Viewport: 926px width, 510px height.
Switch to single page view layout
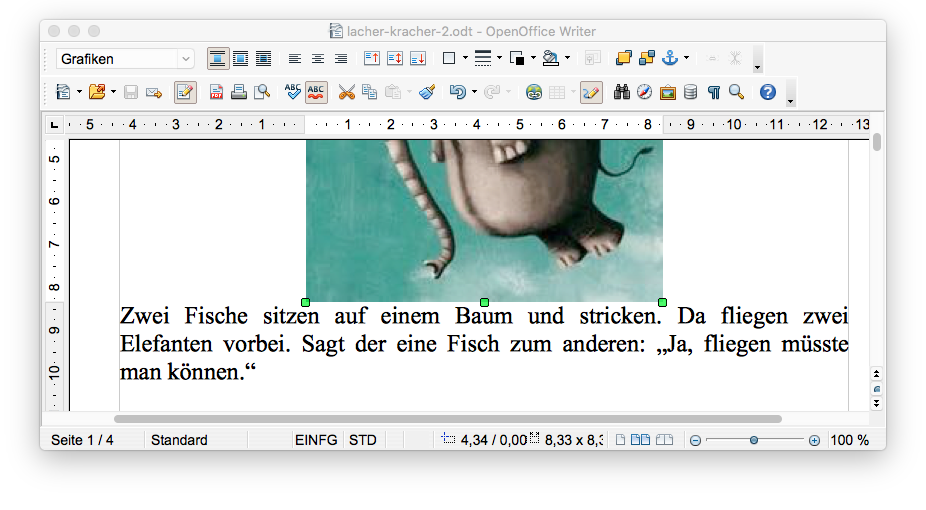click(620, 440)
